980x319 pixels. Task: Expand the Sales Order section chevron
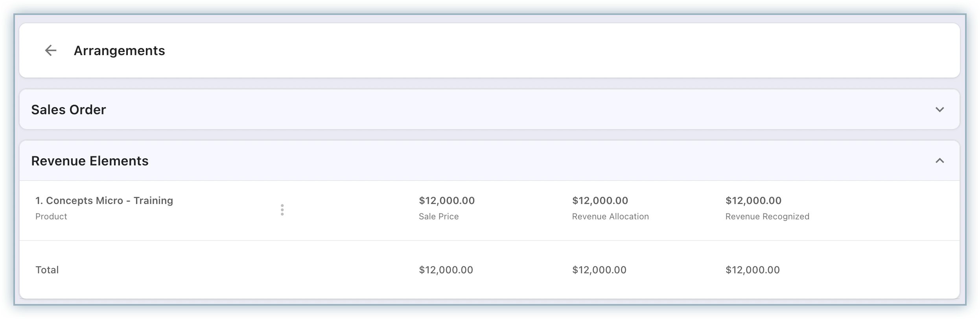click(x=939, y=109)
